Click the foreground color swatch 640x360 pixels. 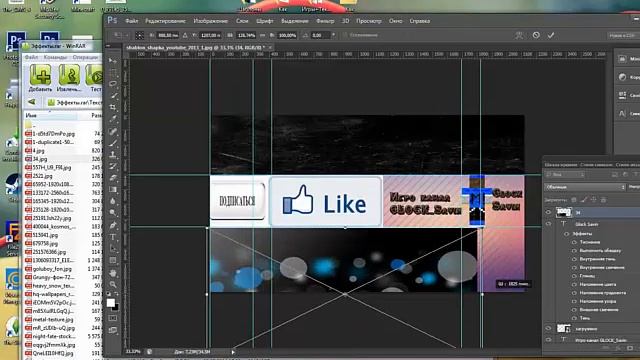[x=111, y=303]
